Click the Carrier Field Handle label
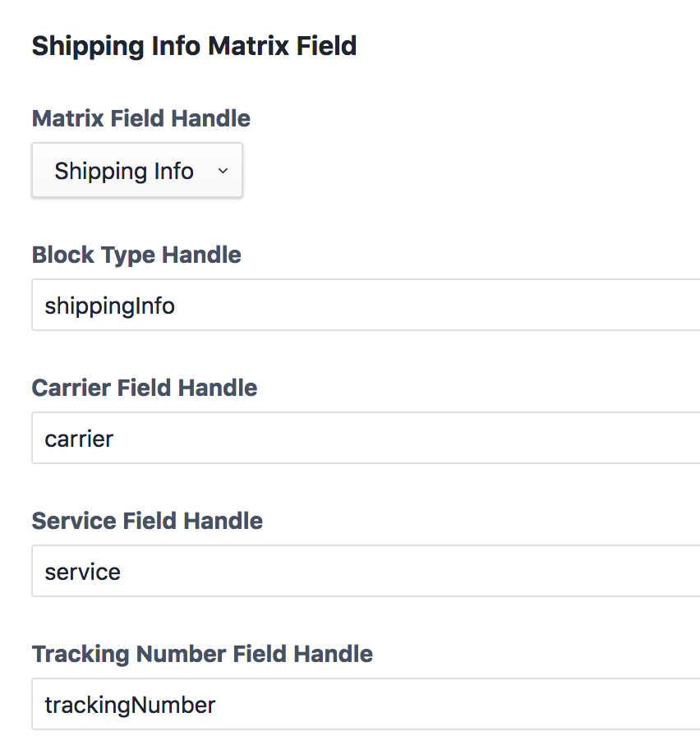 pos(145,388)
